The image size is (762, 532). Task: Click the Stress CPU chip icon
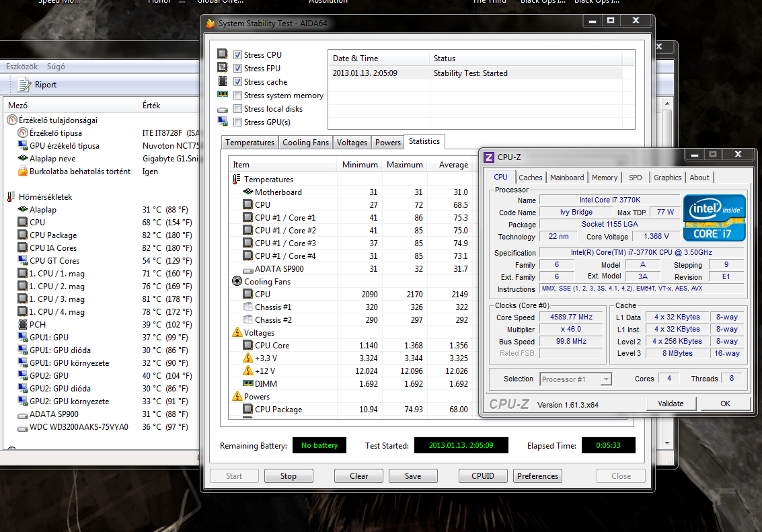coord(223,54)
